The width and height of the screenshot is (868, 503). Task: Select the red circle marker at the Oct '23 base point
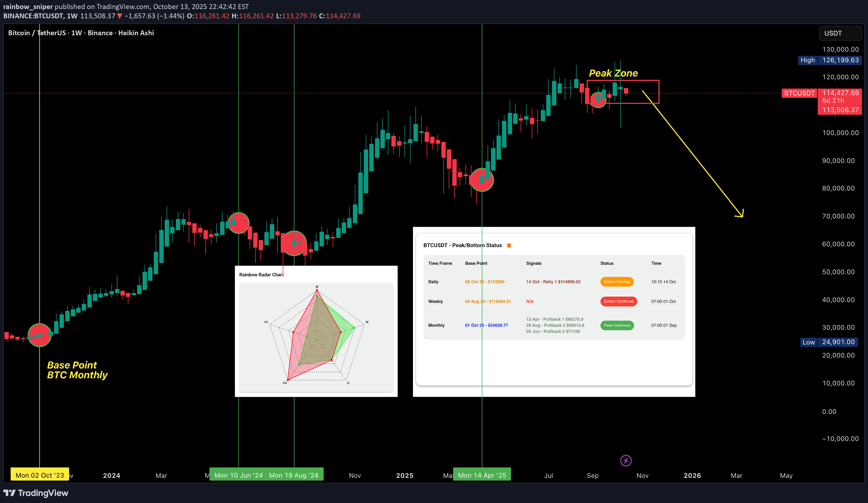pyautogui.click(x=40, y=335)
